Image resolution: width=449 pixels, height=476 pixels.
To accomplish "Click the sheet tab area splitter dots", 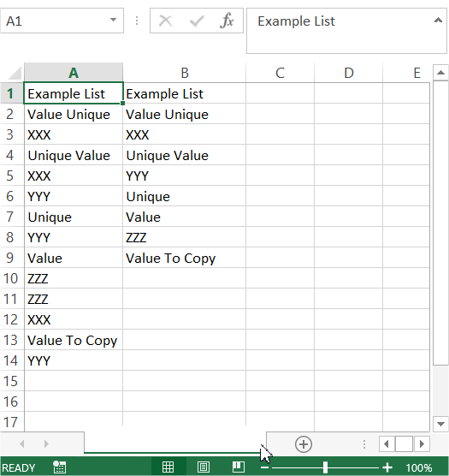I will [x=364, y=444].
